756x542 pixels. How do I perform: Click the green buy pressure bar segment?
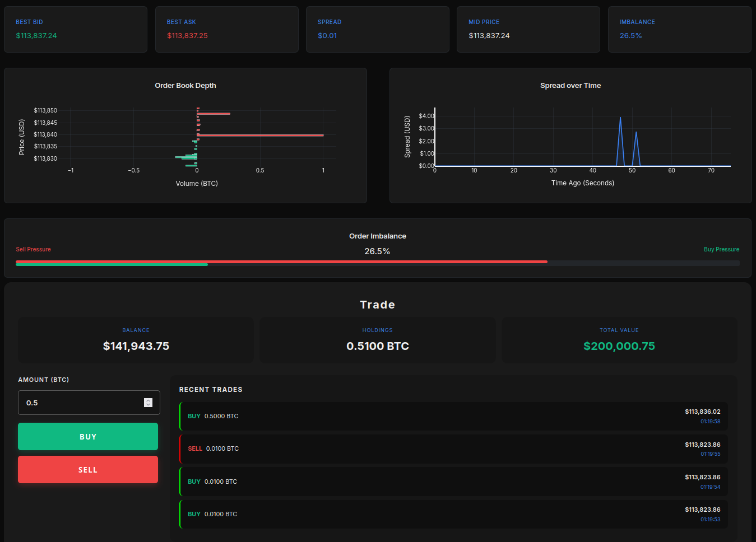click(x=112, y=264)
